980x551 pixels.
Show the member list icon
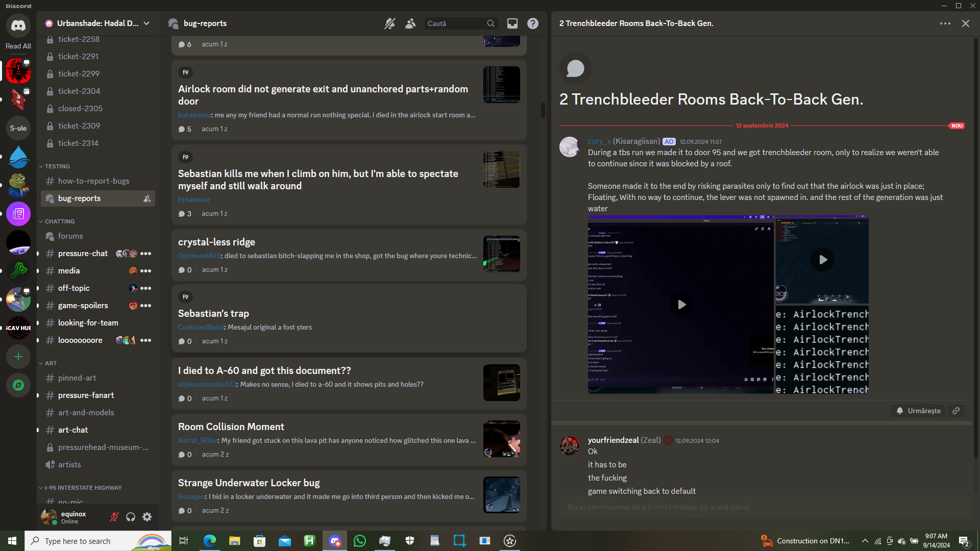pyautogui.click(x=410, y=23)
